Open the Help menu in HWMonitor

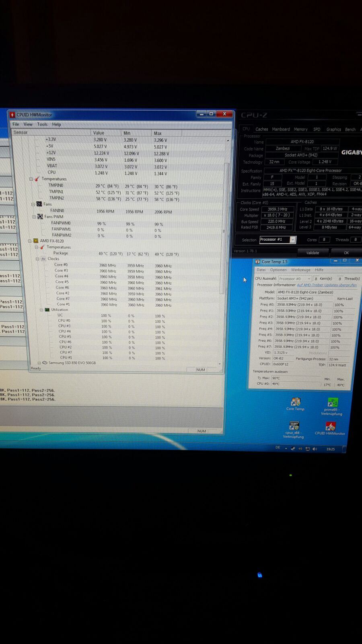pyautogui.click(x=57, y=124)
